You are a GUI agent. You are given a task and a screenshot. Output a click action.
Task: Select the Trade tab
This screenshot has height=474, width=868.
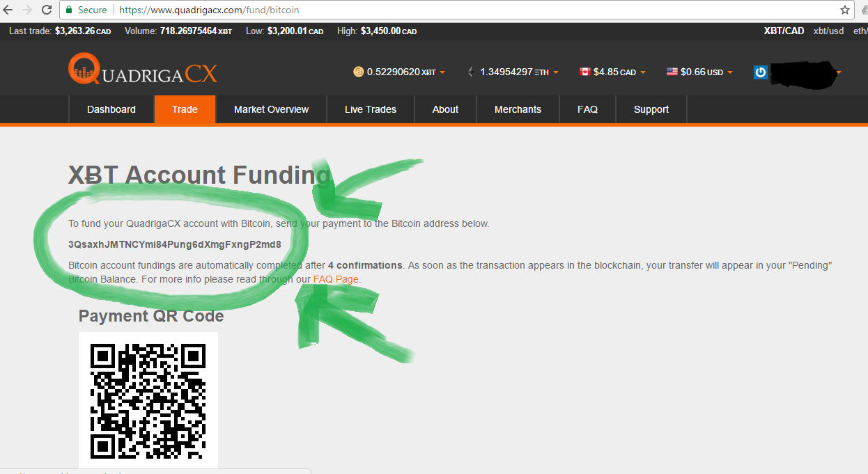pos(185,109)
